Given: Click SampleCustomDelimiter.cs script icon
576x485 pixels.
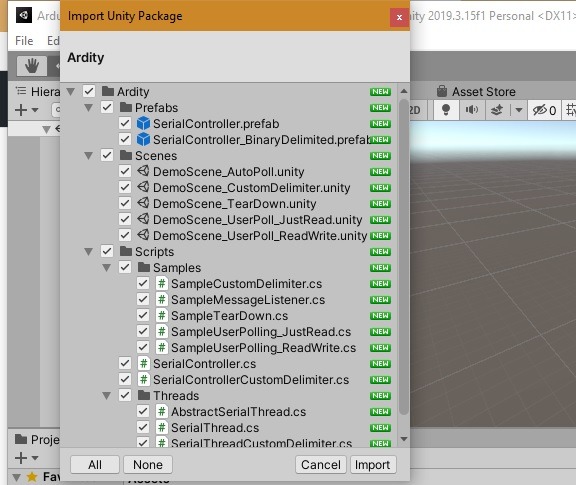Looking at the screenshot, I should coord(161,284).
